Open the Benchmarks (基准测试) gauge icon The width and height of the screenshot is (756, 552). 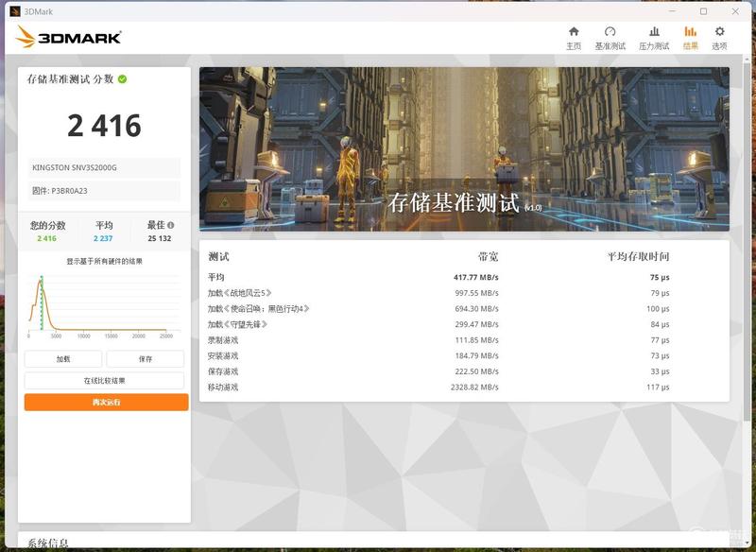click(610, 32)
